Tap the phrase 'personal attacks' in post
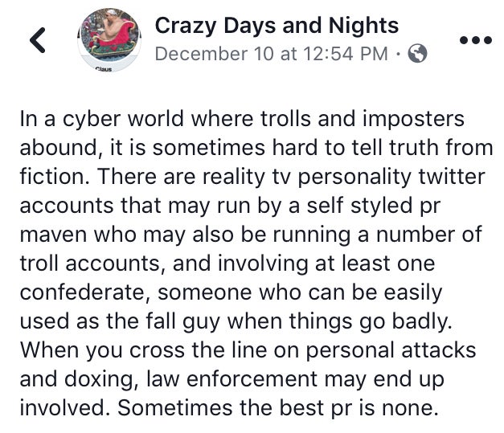Image resolution: width=504 pixels, height=433 pixels. [391, 350]
